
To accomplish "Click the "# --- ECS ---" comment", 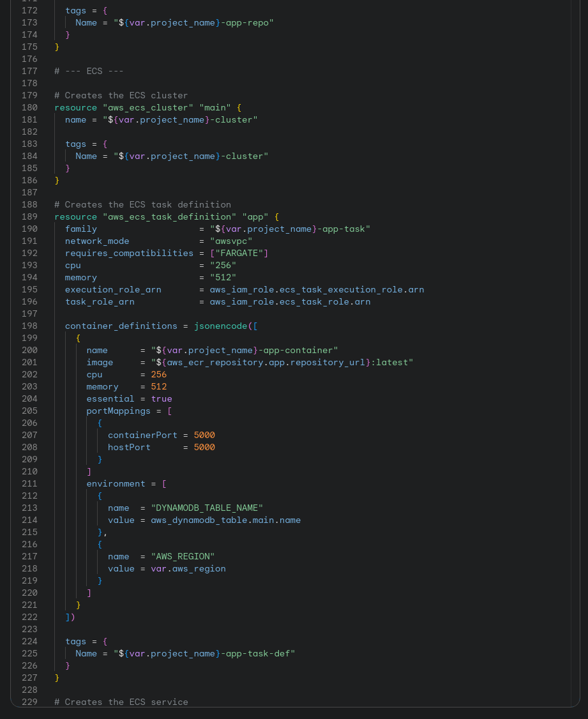I will pyautogui.click(x=89, y=71).
